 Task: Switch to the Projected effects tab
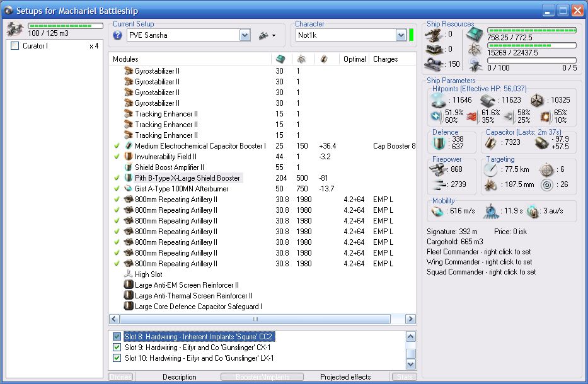(x=345, y=377)
